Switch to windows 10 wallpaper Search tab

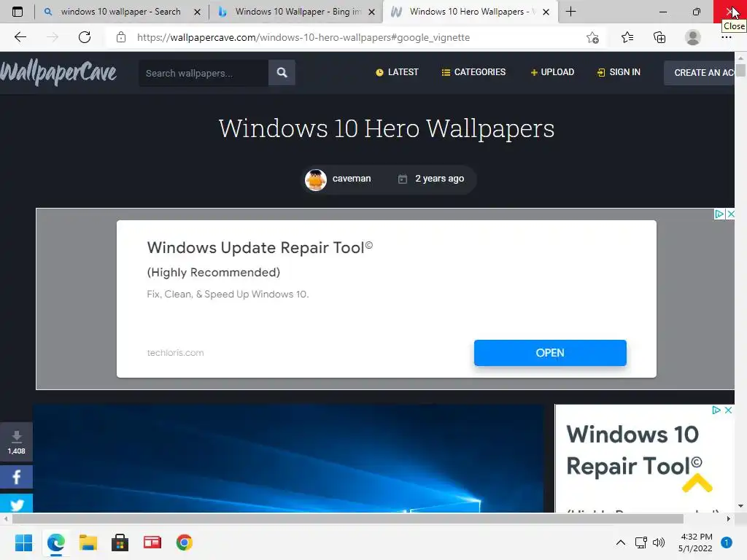122,12
